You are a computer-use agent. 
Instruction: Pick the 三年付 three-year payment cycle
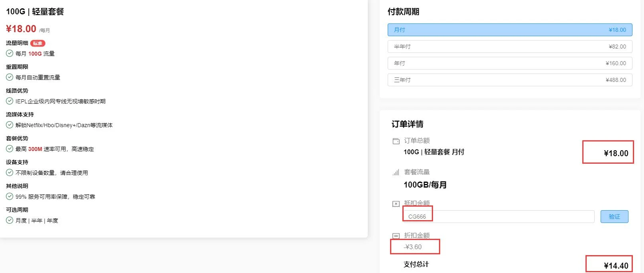point(509,80)
